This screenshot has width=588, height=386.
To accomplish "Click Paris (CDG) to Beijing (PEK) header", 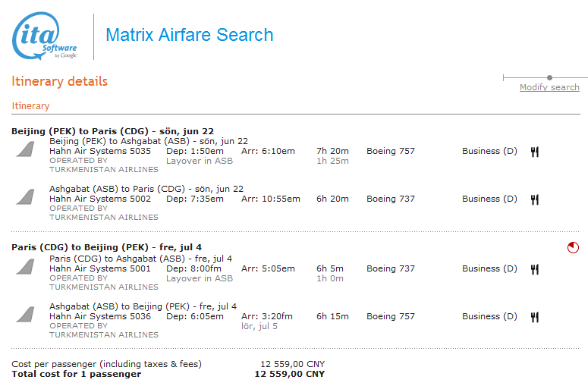I will [x=106, y=247].
